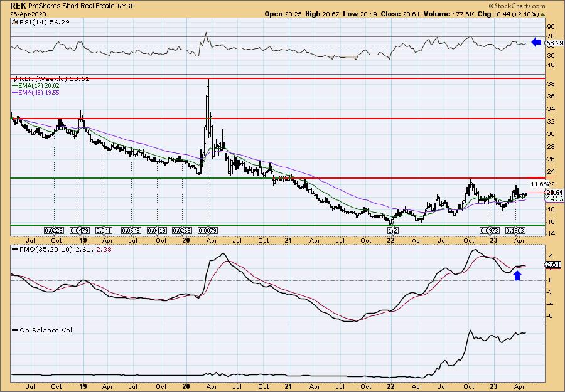Viewport: 565px width, 392px height.
Task: Click the 0.0973 dividend box
Action: click(490, 230)
